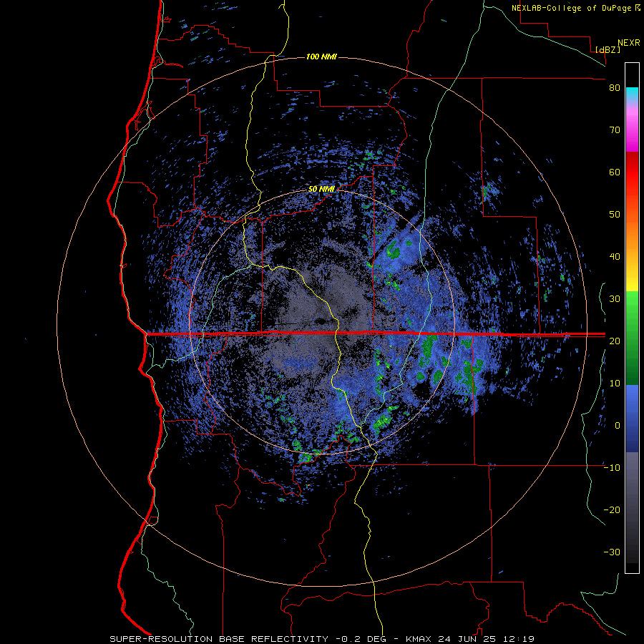Click the 20 value on the dBZ scale
644x644 pixels.
[615, 341]
